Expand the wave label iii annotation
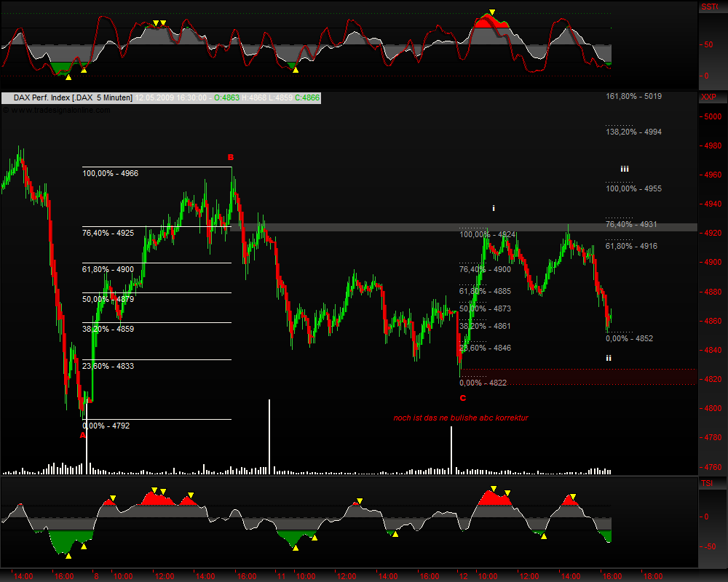 (x=624, y=169)
